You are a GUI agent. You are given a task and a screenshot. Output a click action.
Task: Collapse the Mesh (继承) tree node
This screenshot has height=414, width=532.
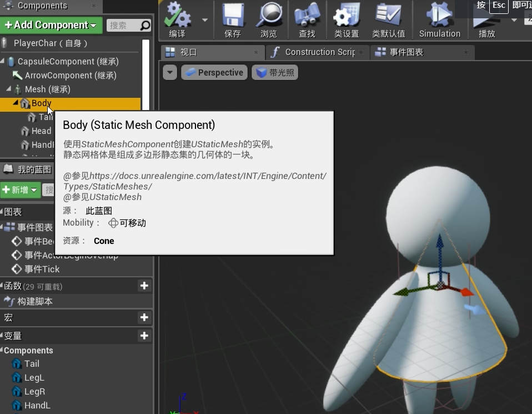tap(9, 89)
